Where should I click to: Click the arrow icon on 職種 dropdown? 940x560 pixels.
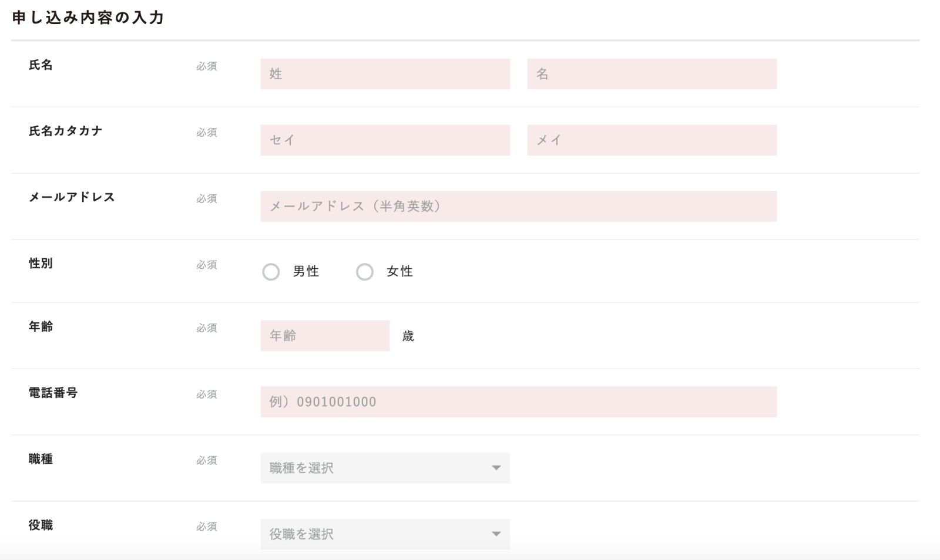496,468
